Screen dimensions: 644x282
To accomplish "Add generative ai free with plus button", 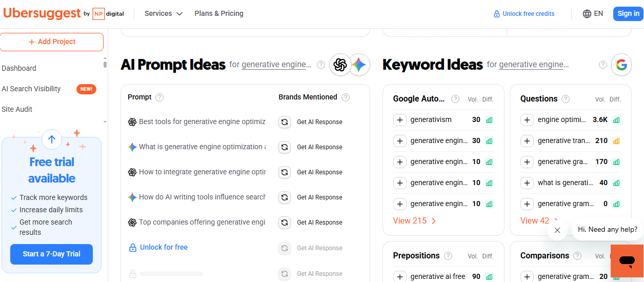I will (x=400, y=276).
